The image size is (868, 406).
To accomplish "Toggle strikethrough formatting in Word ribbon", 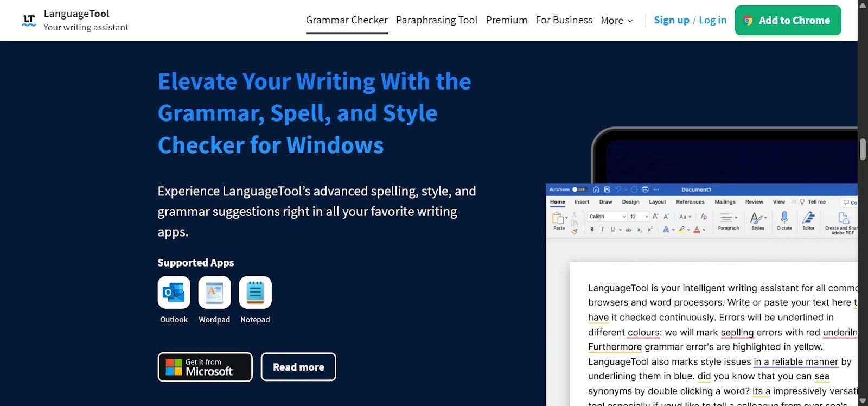I will coord(629,230).
